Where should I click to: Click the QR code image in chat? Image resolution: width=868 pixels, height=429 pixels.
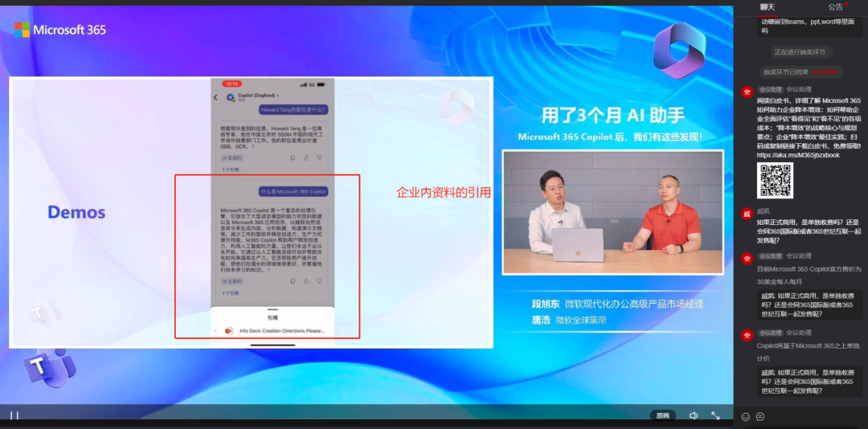tap(775, 181)
